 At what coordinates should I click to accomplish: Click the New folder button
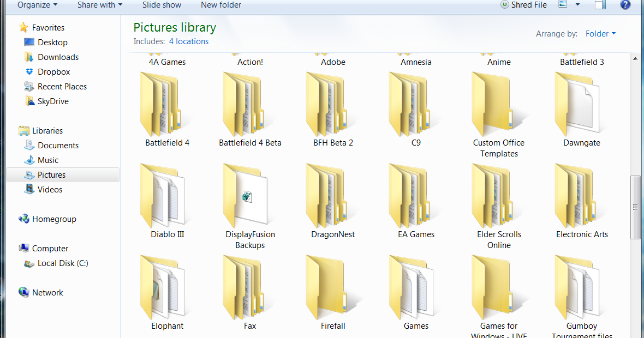coord(221,5)
